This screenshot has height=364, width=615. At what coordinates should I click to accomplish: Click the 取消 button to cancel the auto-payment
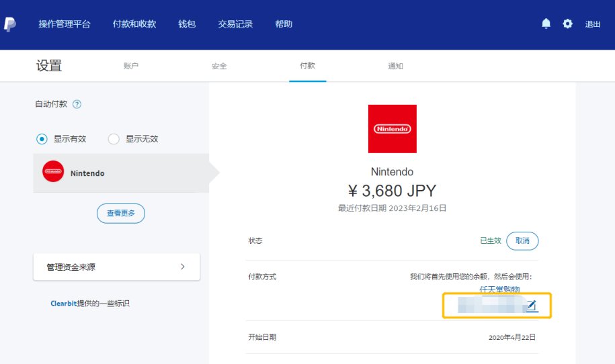pos(522,240)
